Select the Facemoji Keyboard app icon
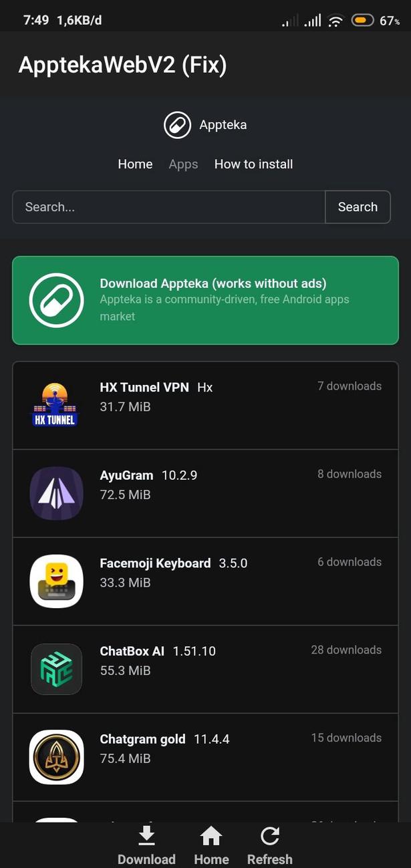The width and height of the screenshot is (411, 868). (x=56, y=581)
